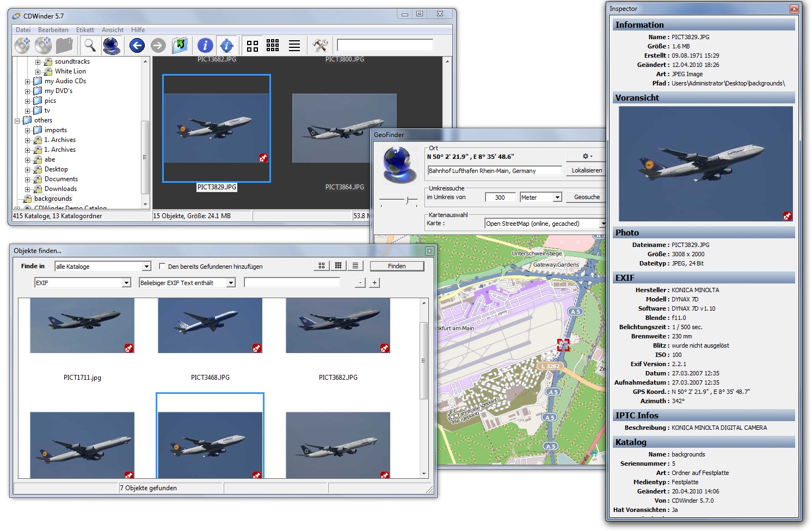Add search criterion with the plus button
Viewport: 812px width, 531px height.
click(x=374, y=282)
